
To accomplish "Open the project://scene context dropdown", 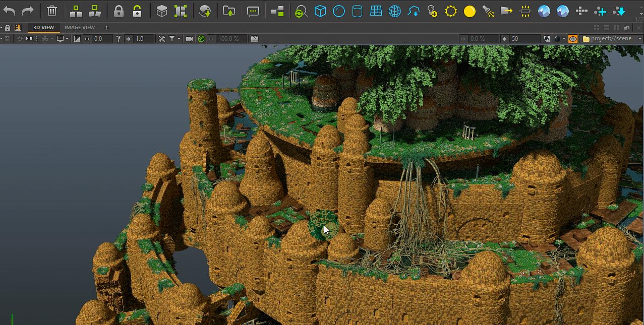I will point(612,39).
